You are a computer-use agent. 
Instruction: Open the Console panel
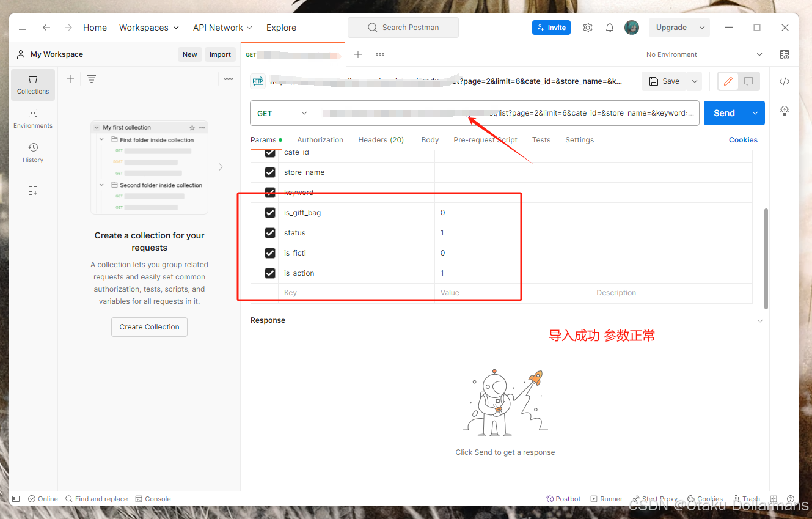click(153, 498)
